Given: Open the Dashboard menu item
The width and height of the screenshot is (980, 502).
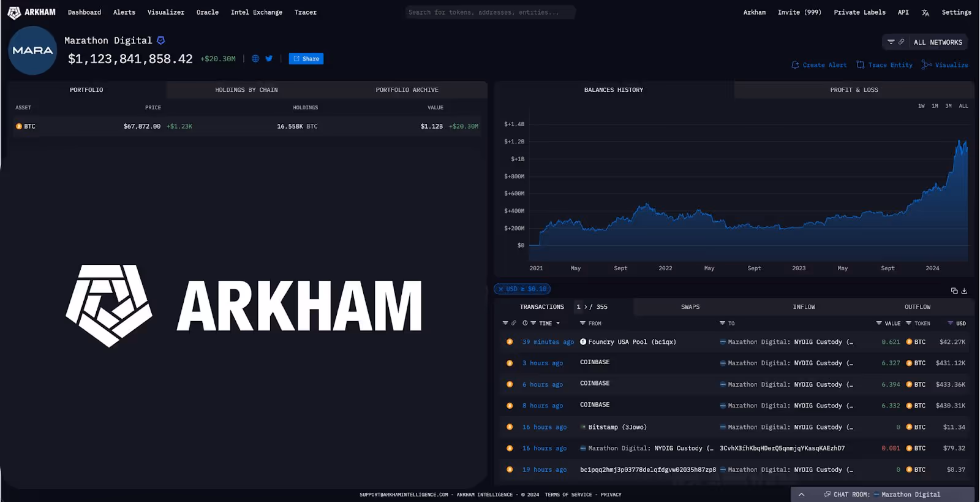Looking at the screenshot, I should pos(85,12).
